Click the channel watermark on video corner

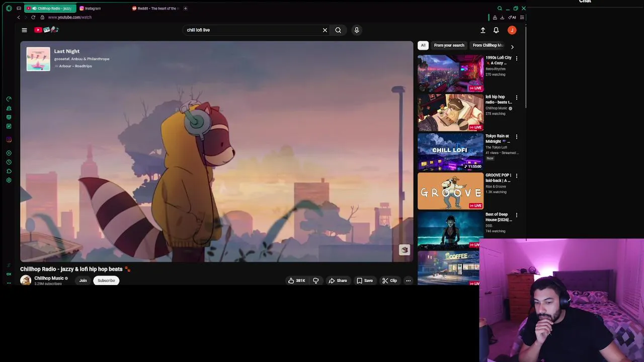[x=405, y=250]
